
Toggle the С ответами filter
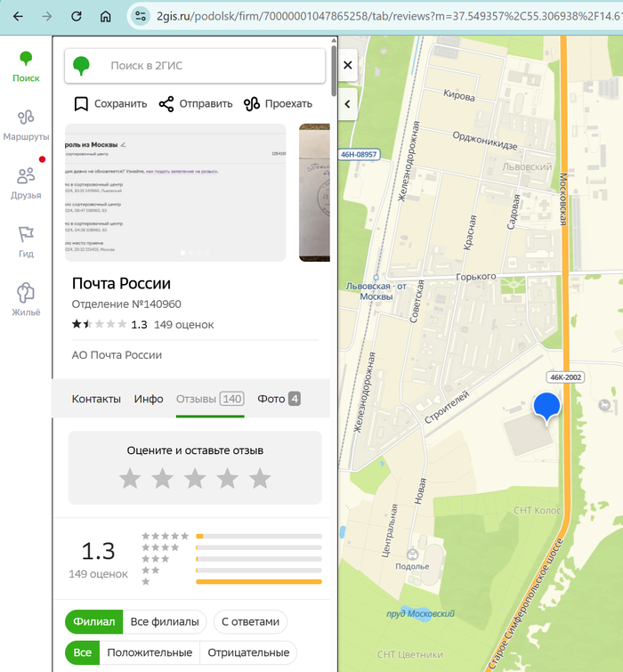coord(250,622)
